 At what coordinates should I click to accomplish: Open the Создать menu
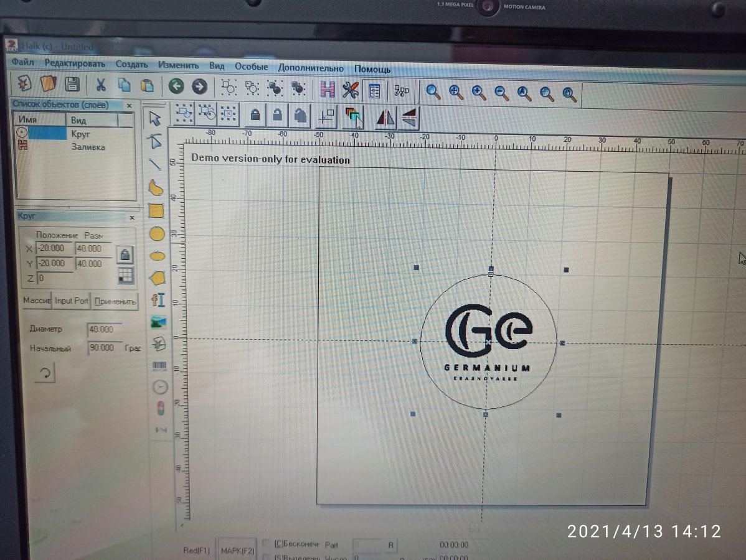131,64
